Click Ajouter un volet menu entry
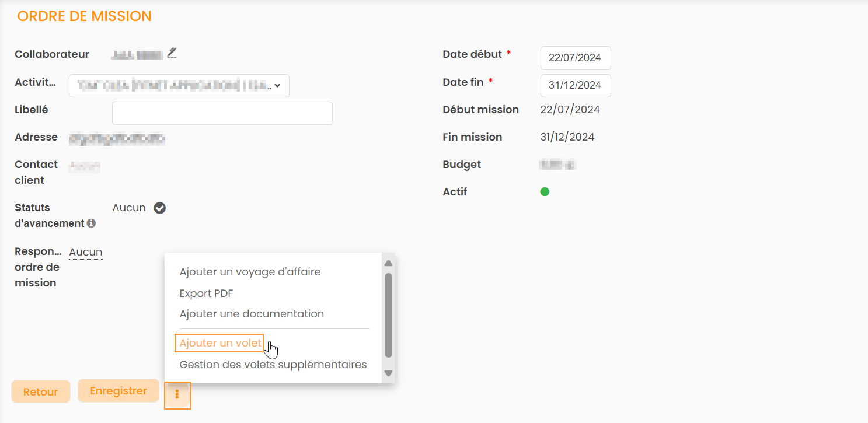The height and width of the screenshot is (423, 868). (220, 343)
